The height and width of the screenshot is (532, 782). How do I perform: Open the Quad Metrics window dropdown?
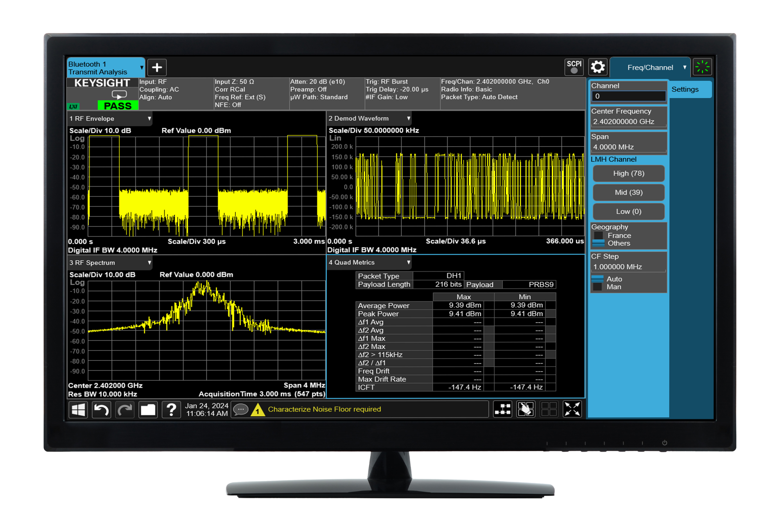tap(408, 262)
